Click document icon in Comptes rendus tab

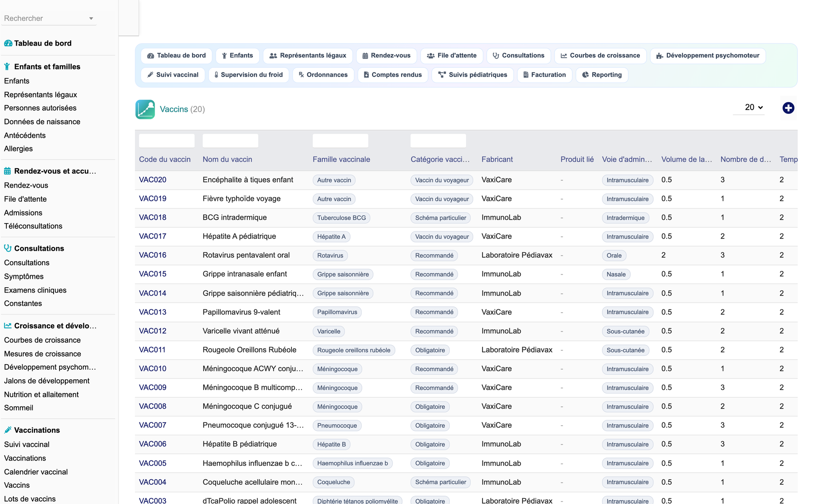click(x=366, y=75)
